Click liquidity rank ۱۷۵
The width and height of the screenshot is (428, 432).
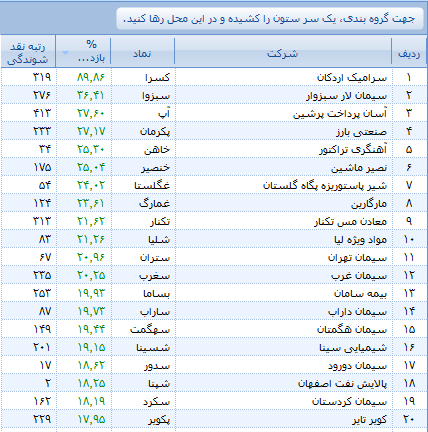point(42,168)
